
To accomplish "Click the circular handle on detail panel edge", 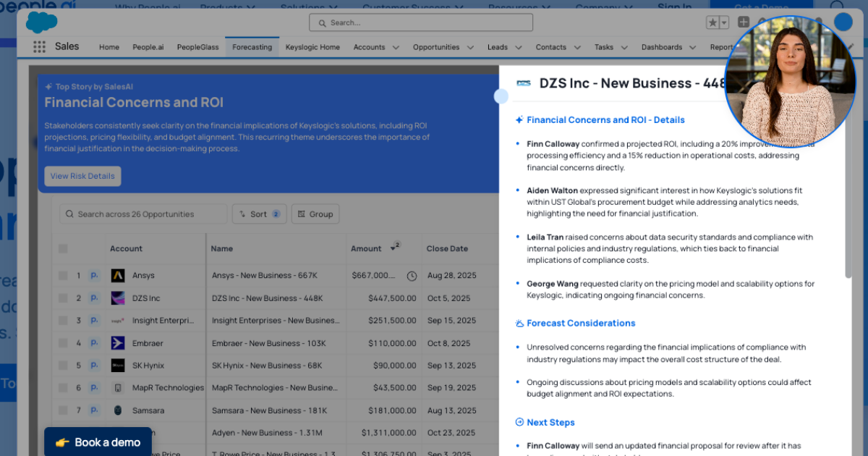I will (501, 96).
